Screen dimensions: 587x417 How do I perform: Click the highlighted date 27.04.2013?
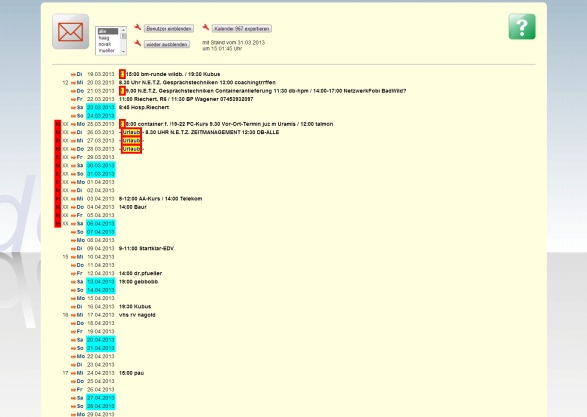(x=101, y=398)
